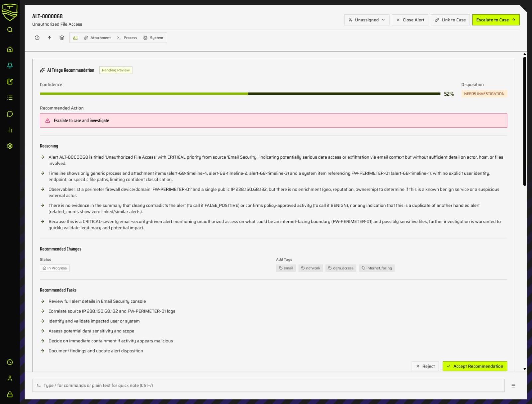Image resolution: width=532 pixels, height=404 pixels.
Task: Click the stacked layers icon in the toolbar
Action: click(x=62, y=38)
